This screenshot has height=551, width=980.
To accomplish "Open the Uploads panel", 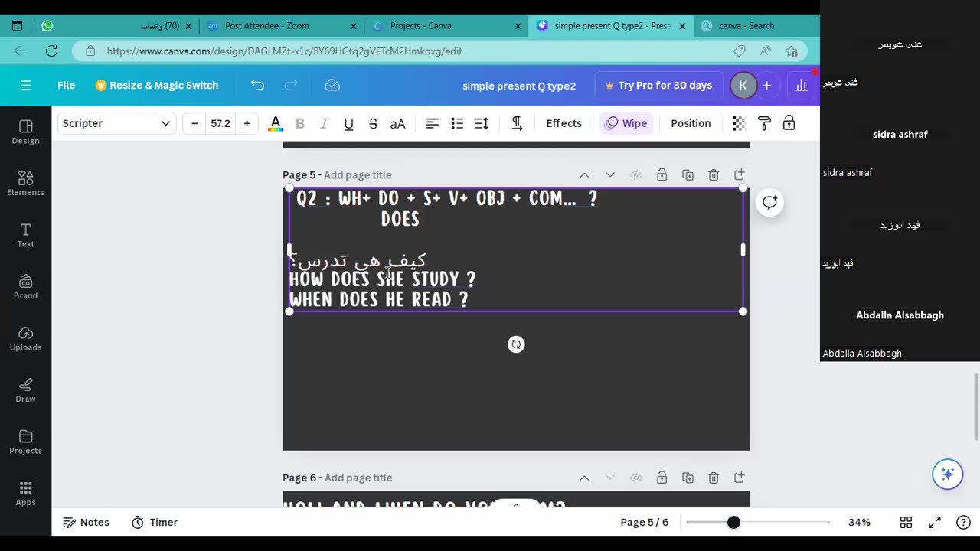I will pyautogui.click(x=25, y=339).
